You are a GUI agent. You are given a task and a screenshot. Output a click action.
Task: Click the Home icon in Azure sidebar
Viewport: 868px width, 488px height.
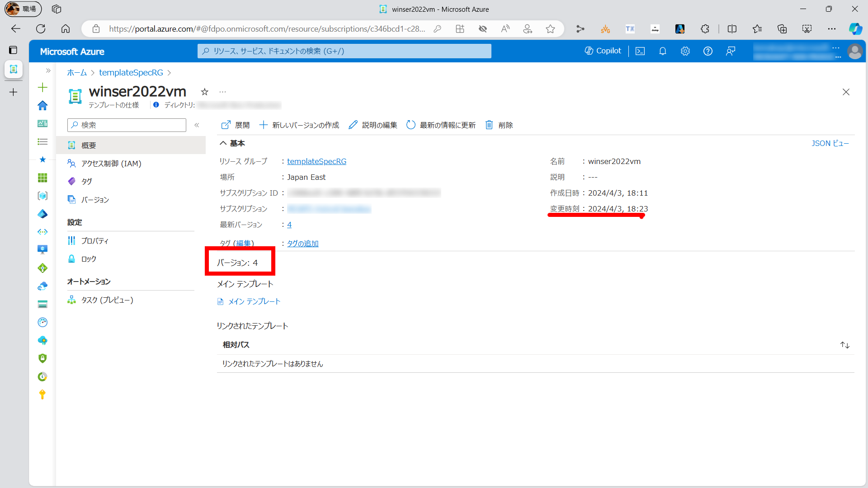pyautogui.click(x=42, y=105)
